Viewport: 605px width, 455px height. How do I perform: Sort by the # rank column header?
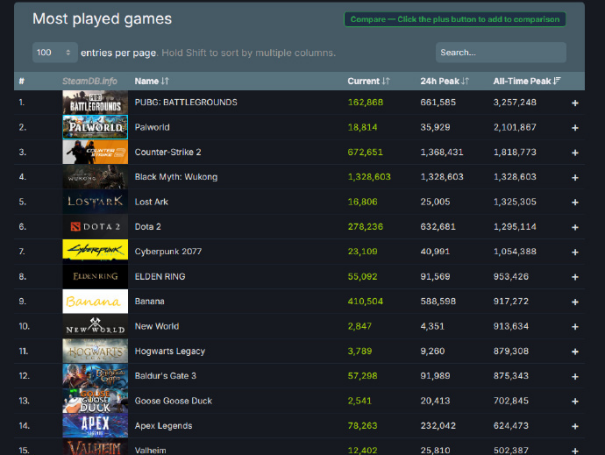(x=22, y=81)
